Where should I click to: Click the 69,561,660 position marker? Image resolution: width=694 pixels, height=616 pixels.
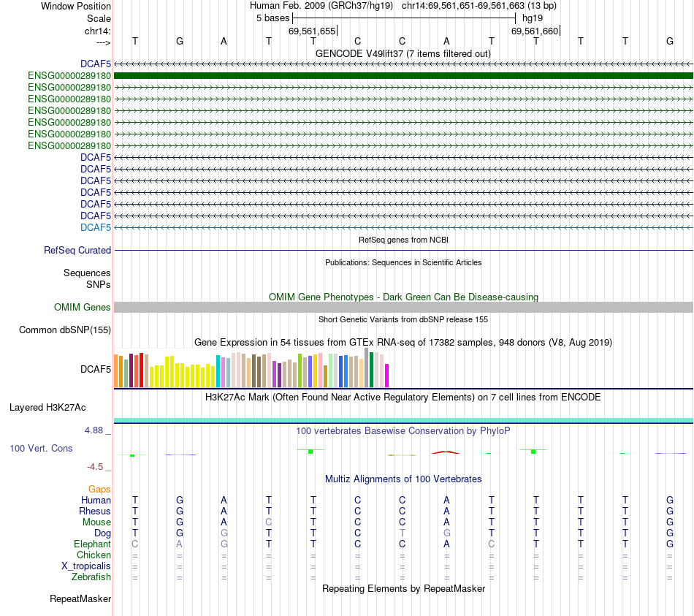[535, 31]
